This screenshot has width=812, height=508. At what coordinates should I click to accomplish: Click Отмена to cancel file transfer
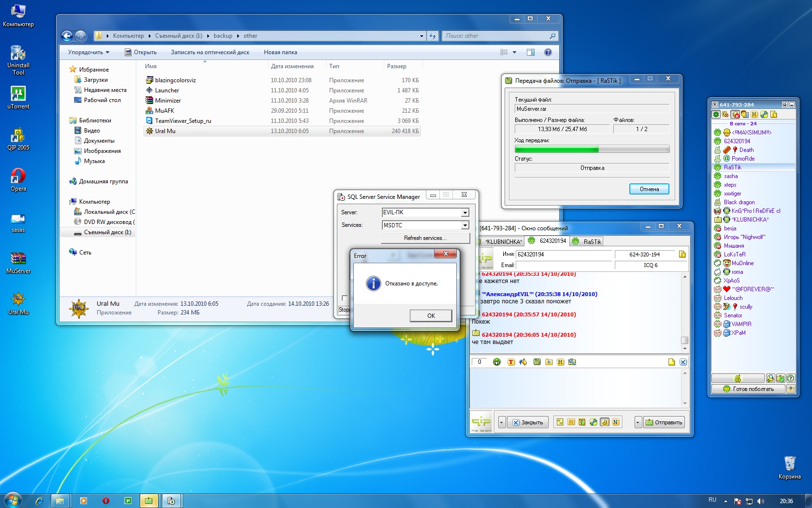pyautogui.click(x=649, y=189)
